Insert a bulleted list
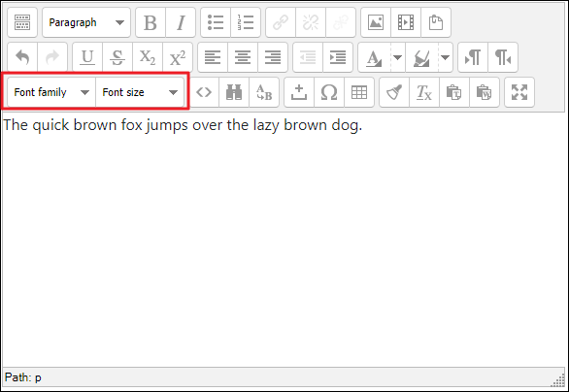 [216, 22]
